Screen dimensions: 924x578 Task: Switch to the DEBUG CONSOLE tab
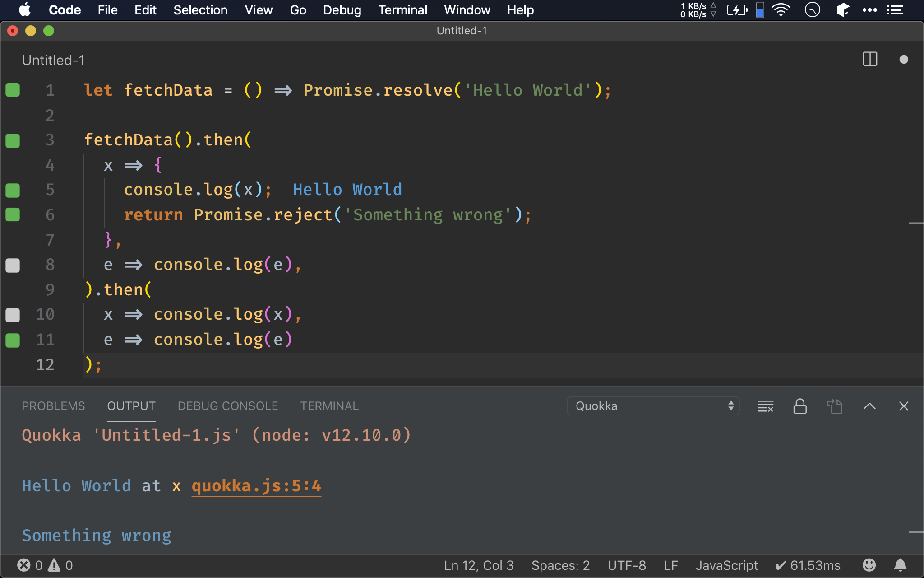click(228, 406)
